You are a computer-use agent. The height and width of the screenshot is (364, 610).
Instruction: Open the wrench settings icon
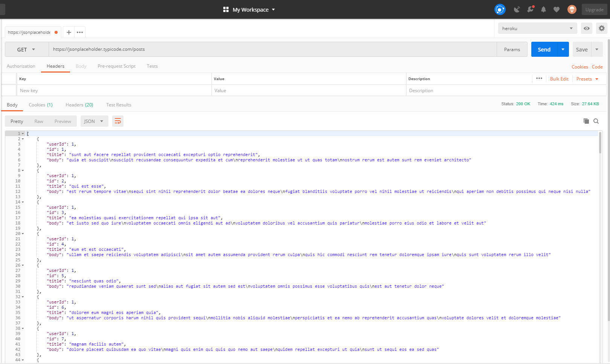coord(530,9)
